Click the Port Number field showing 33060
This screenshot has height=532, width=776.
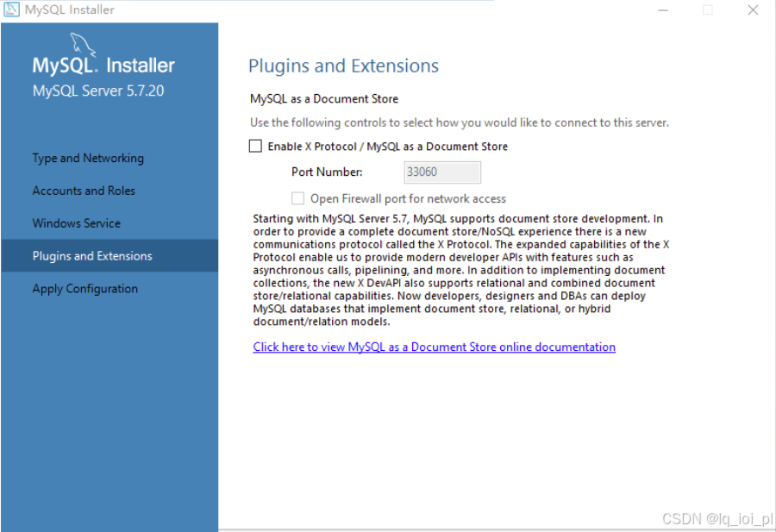pyautogui.click(x=442, y=172)
